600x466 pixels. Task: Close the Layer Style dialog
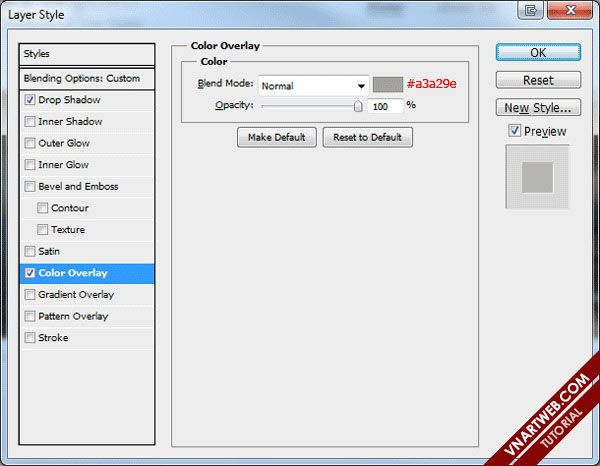tap(571, 11)
